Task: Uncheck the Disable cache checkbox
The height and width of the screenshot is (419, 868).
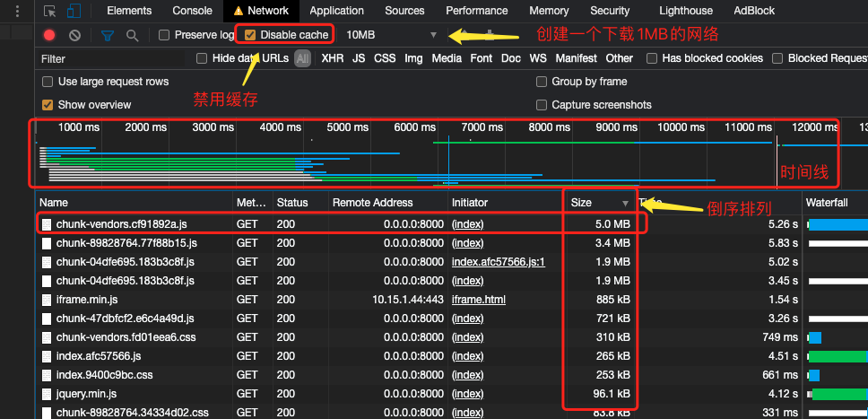Action: click(x=250, y=35)
